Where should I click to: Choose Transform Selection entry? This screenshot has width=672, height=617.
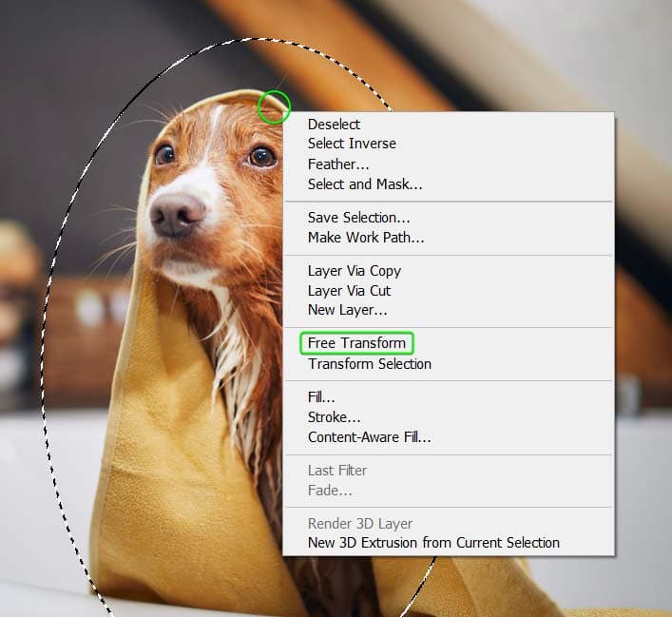coord(449,364)
